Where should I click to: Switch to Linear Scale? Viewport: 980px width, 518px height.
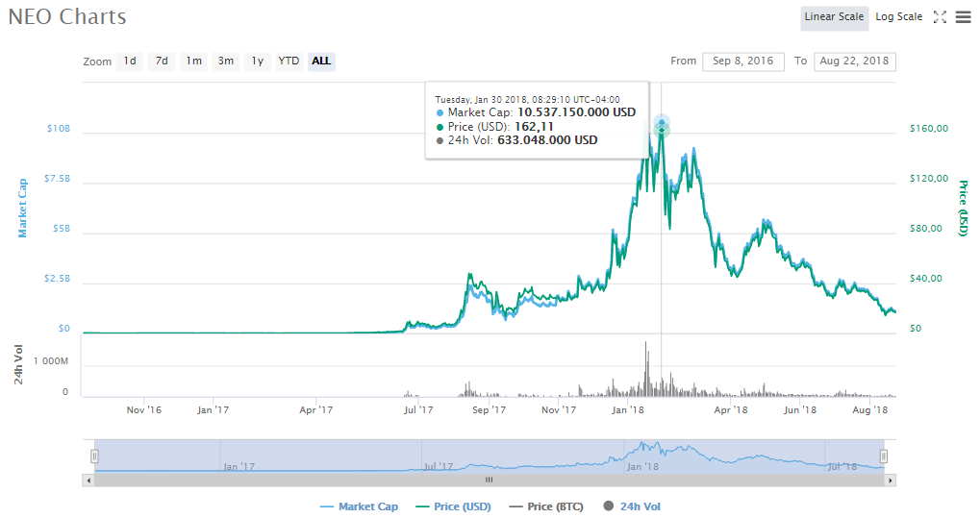pyautogui.click(x=834, y=17)
